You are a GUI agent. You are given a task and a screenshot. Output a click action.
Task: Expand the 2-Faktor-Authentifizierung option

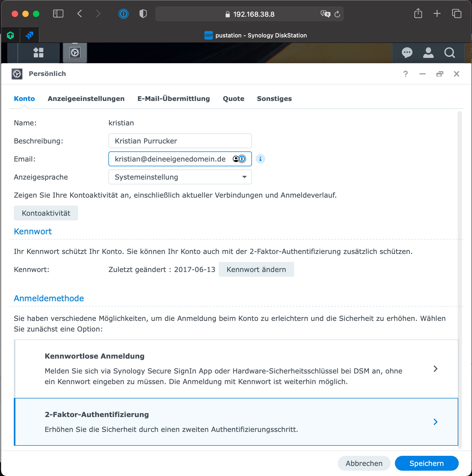click(x=435, y=422)
